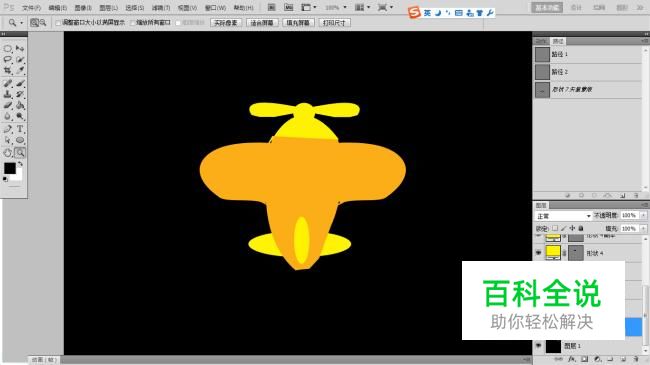
Task: Launch Bridge from the application bar
Action: [272, 7]
